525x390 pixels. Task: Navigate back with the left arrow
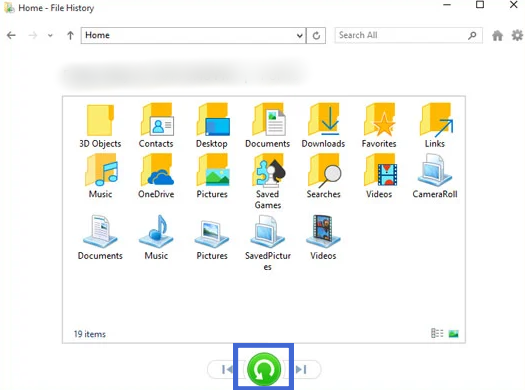click(x=11, y=35)
